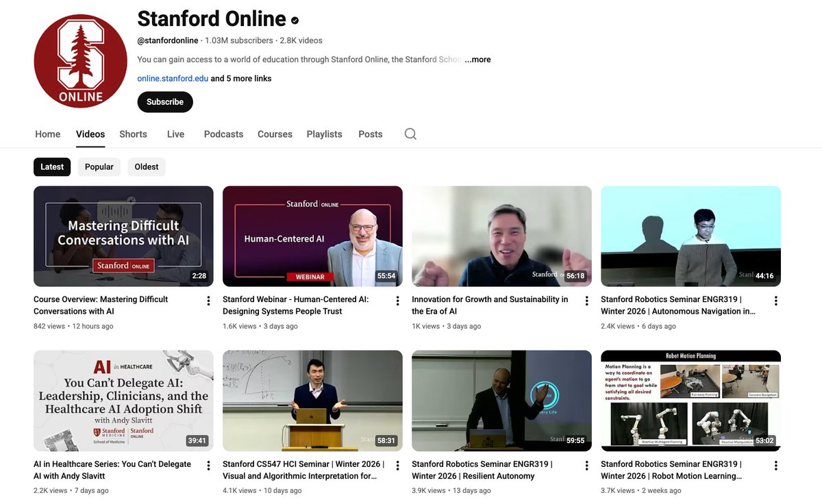Play the Robot Motion Planning thumbnail
The height and width of the screenshot is (504, 822).
690,401
